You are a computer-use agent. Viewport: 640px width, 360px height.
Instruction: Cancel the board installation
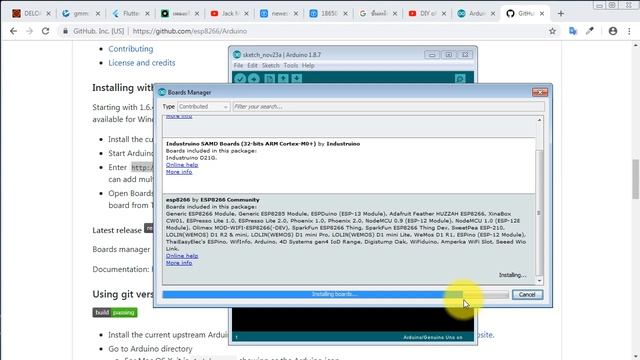(x=527, y=295)
